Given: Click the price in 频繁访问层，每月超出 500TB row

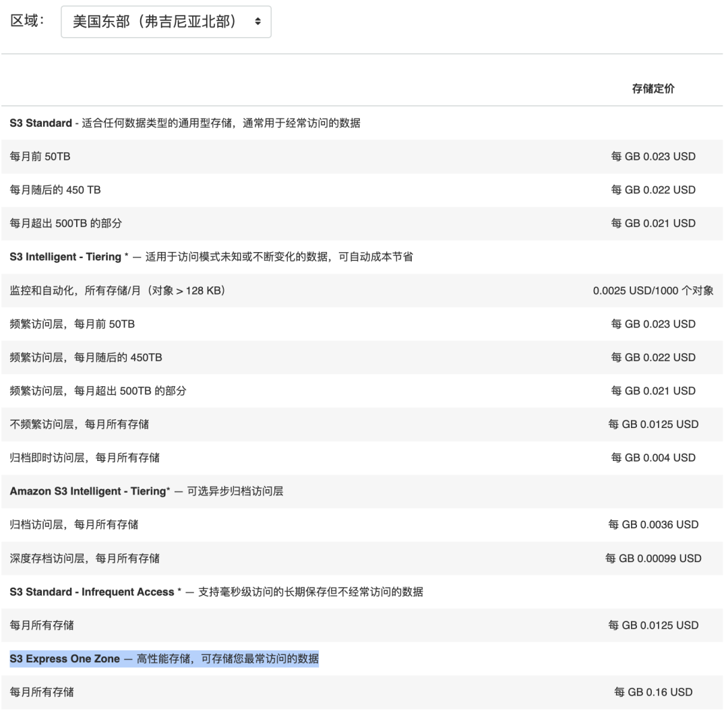Looking at the screenshot, I should (653, 391).
